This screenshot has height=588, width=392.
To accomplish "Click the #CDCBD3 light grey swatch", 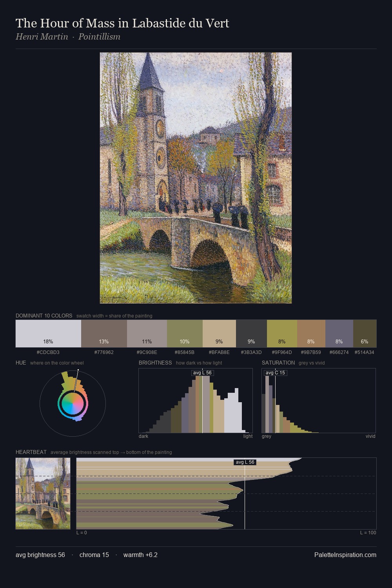I will 48,334.
